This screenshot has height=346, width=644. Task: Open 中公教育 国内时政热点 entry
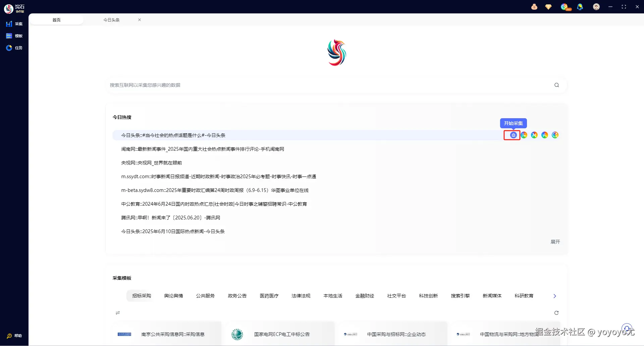pos(214,204)
